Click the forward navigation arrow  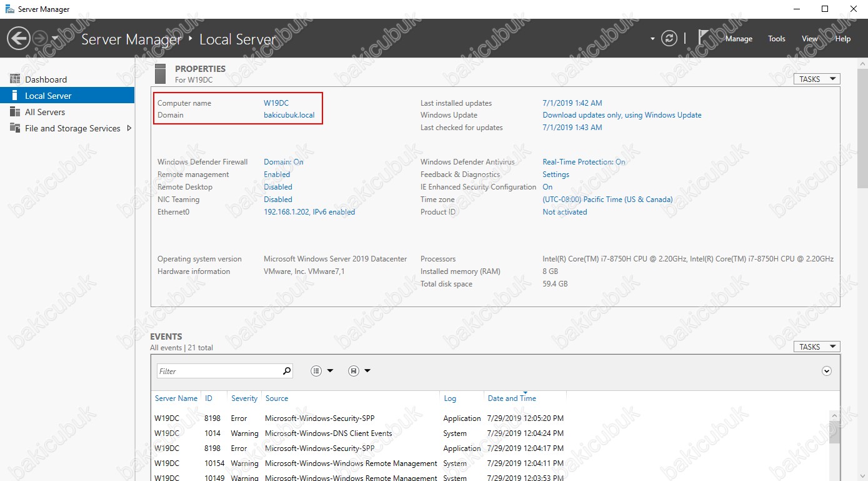coord(39,39)
